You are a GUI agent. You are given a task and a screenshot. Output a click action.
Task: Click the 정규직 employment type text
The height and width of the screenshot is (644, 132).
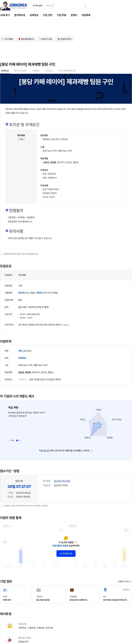[21, 293]
